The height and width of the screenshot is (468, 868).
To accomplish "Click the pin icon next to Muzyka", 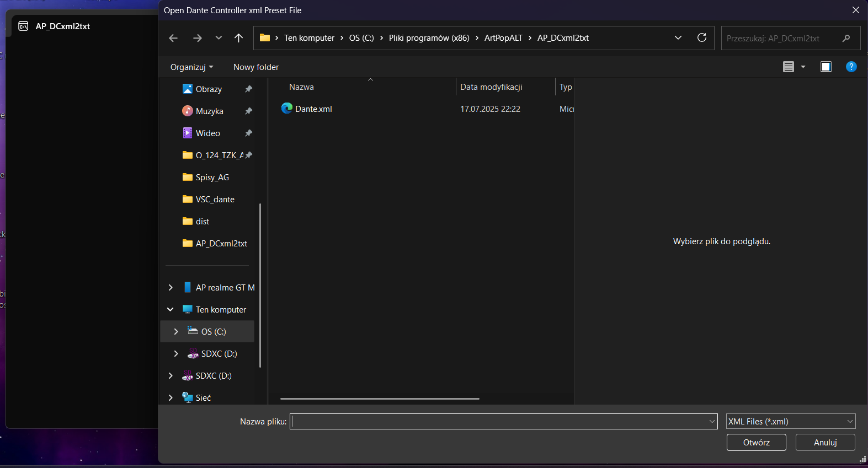I will pyautogui.click(x=248, y=111).
